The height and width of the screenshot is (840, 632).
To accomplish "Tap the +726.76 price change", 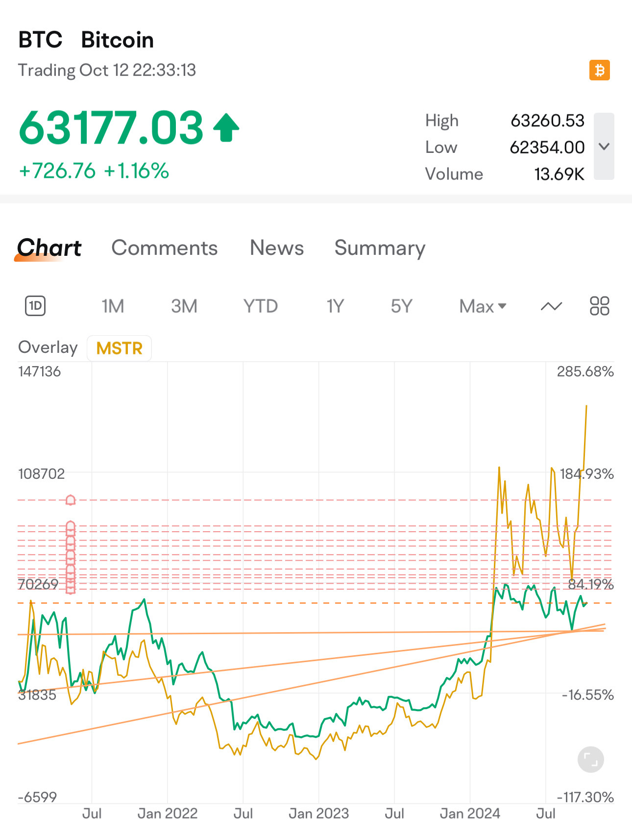I will tap(57, 171).
